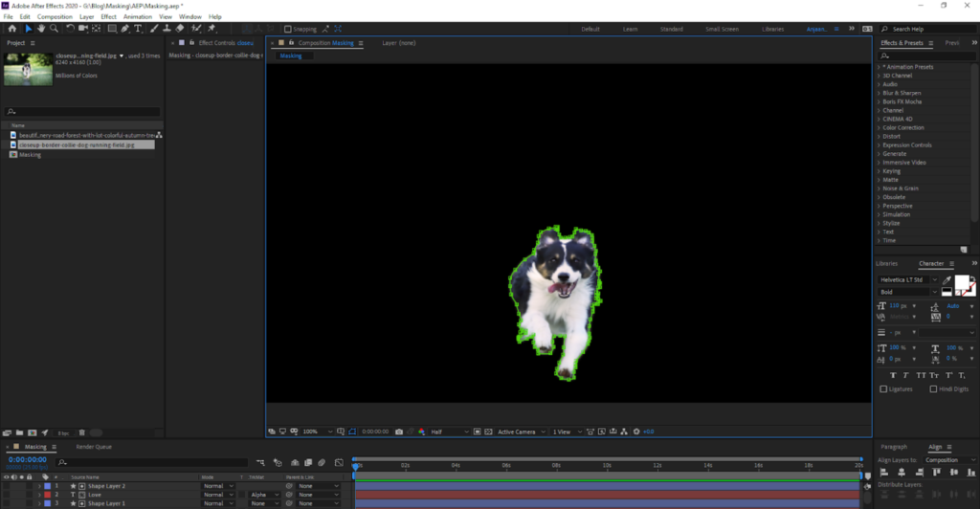
Task: Click the Home icon in the toolbar
Action: (11, 29)
